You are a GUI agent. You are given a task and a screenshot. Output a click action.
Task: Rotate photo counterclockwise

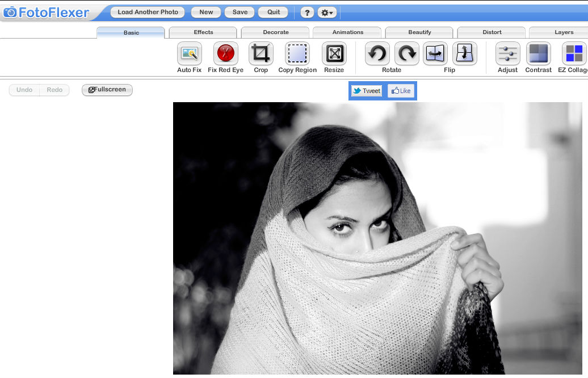377,53
